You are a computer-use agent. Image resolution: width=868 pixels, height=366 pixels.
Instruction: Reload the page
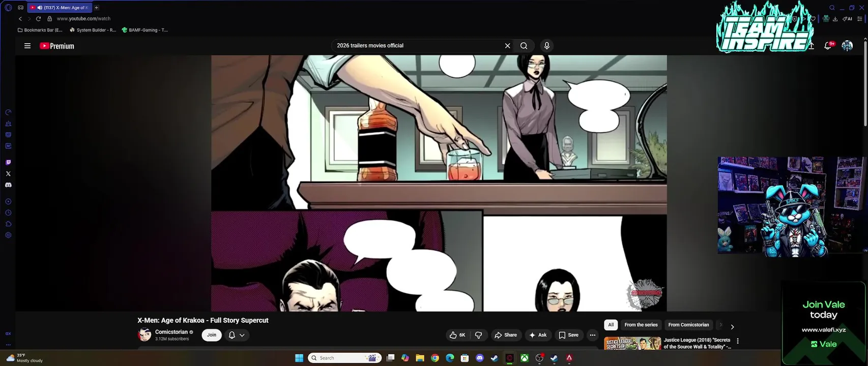(38, 19)
